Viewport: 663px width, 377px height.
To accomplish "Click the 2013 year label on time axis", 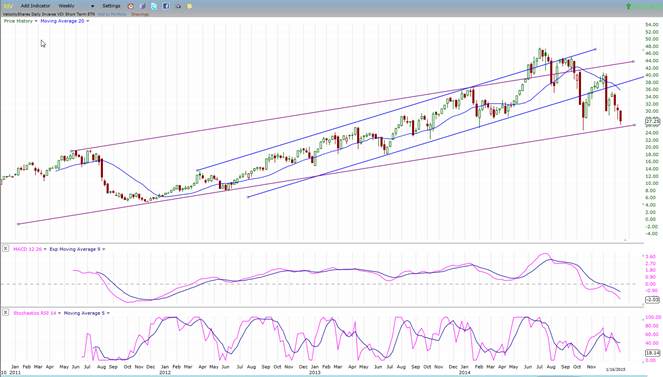I will (x=315, y=372).
